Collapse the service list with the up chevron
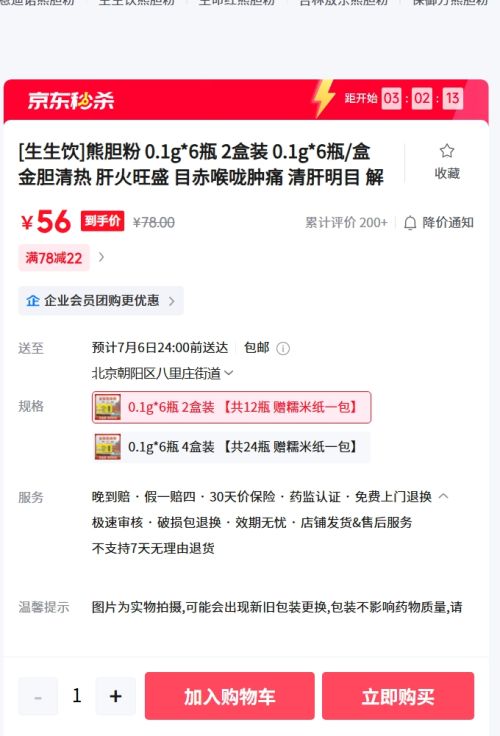 point(443,496)
